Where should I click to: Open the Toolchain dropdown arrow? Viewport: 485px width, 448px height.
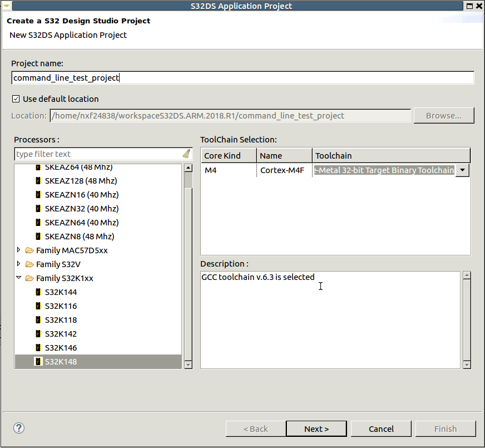click(x=462, y=170)
